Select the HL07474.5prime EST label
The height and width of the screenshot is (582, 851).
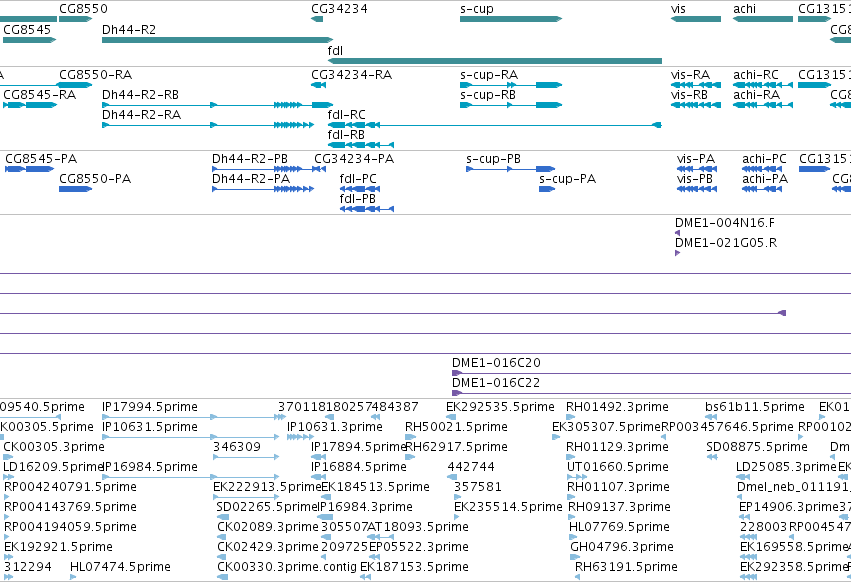[120, 568]
